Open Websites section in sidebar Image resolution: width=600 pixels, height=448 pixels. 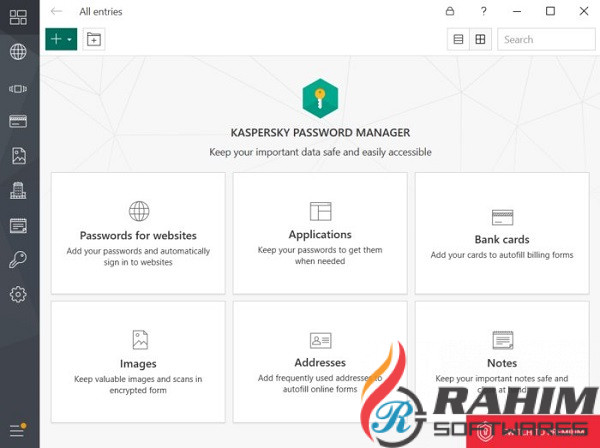point(18,52)
